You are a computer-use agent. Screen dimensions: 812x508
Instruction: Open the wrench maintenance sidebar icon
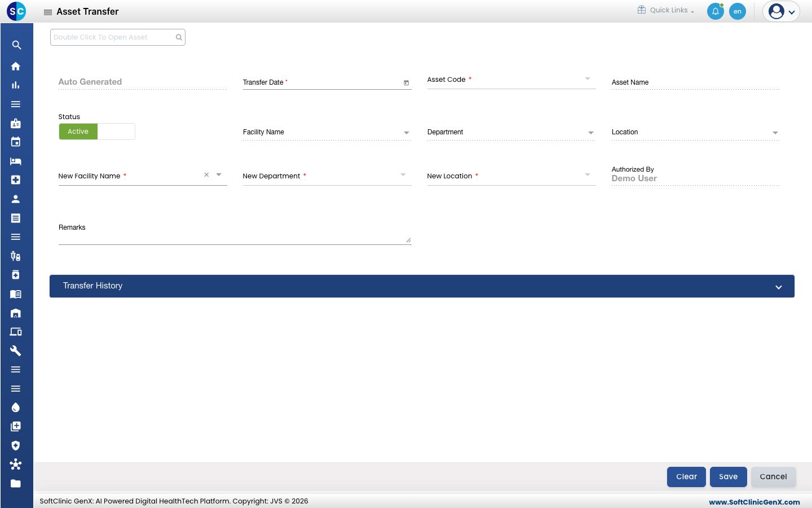(16, 351)
